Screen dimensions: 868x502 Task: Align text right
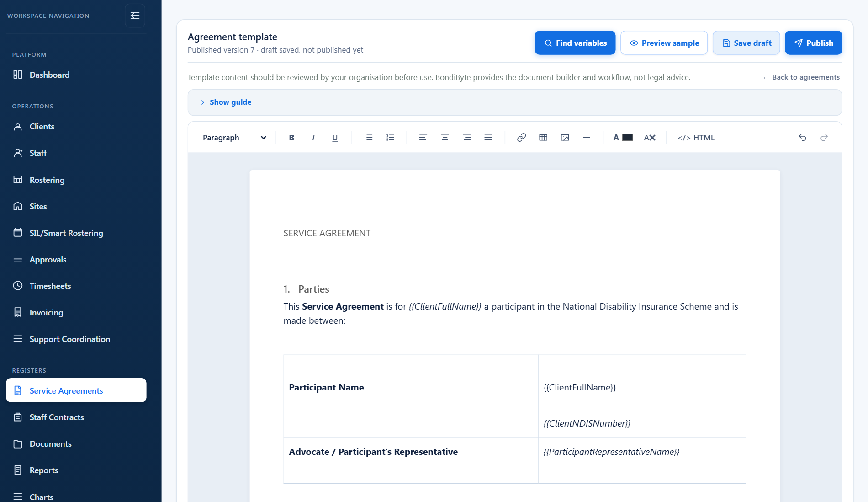(467, 138)
